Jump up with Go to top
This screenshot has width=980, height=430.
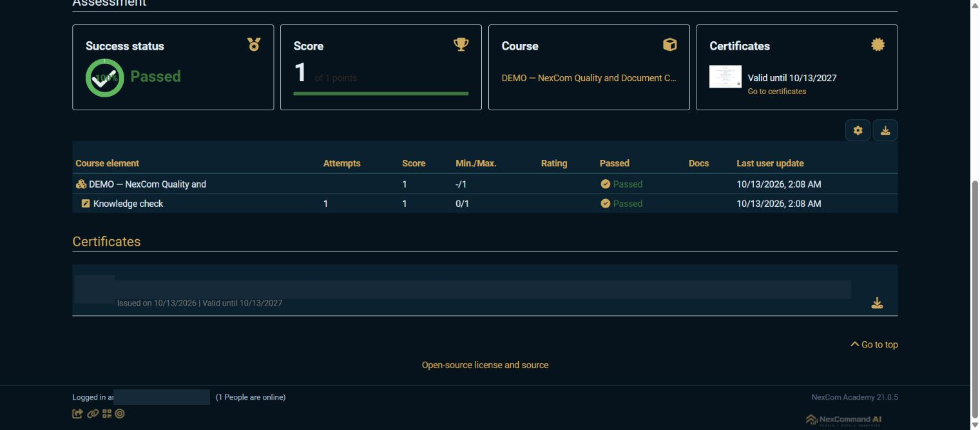point(874,344)
